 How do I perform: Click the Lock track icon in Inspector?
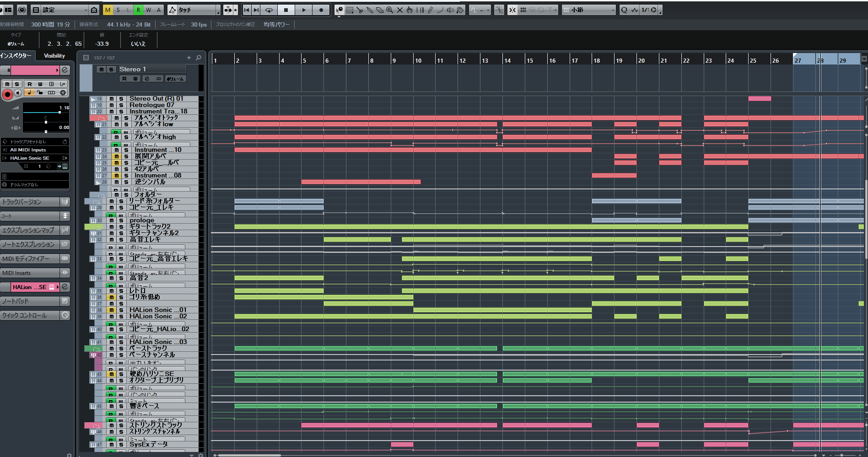click(40, 92)
